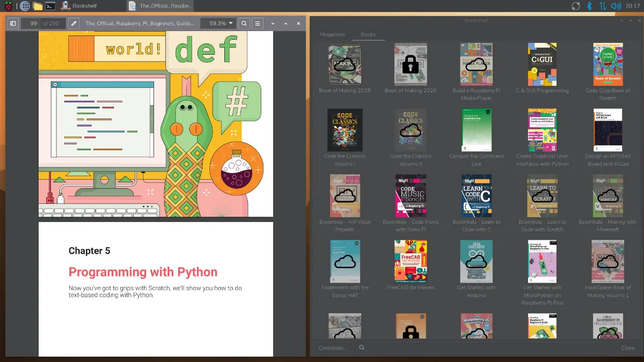
Task: Open the PDF viewer hamburger menu
Action: coord(258,24)
